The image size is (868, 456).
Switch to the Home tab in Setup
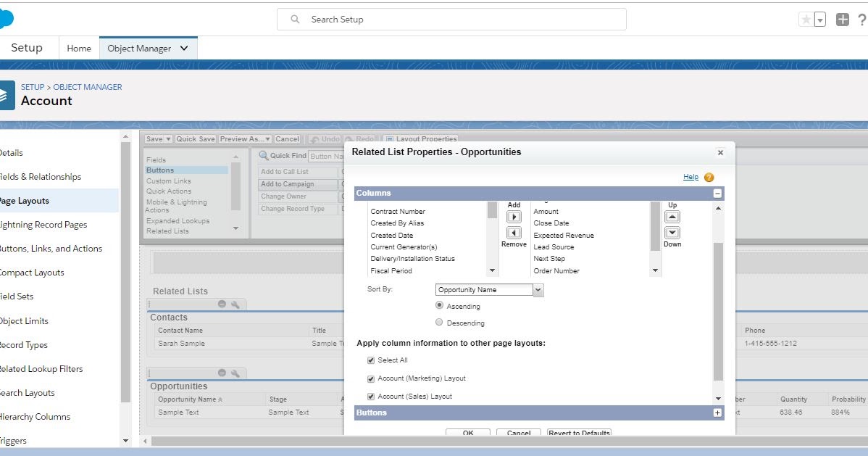(x=78, y=48)
